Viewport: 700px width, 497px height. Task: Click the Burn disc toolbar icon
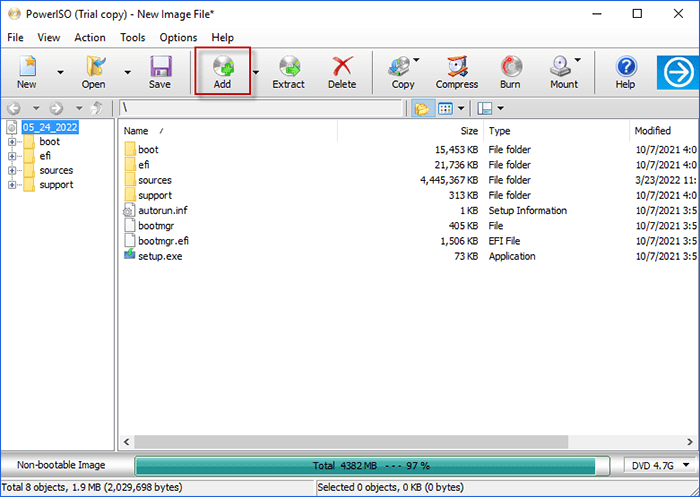[x=511, y=67]
